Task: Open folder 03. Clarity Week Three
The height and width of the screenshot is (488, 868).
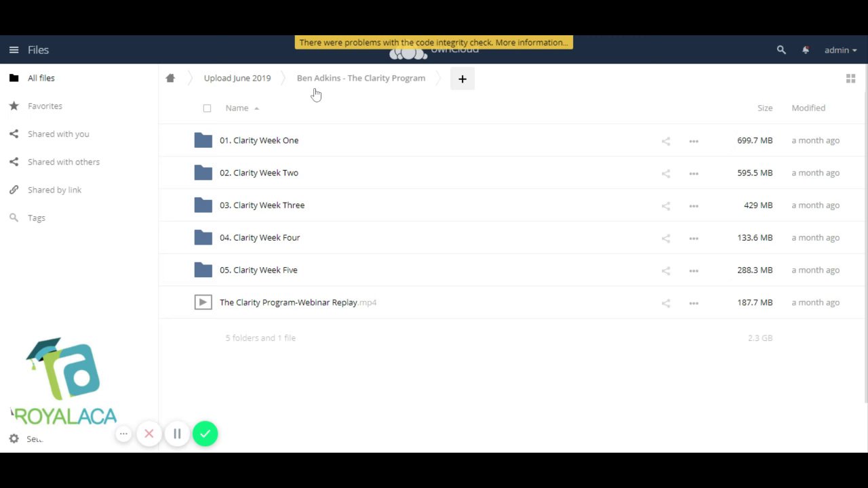Action: click(262, 205)
